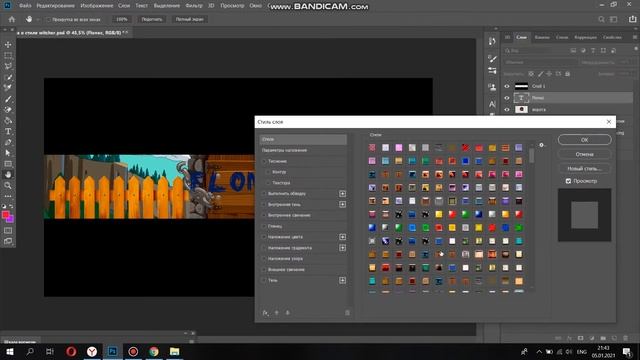Viewport: 640px width, 360px height.
Task: Click the Полный экран button
Action: click(189, 19)
